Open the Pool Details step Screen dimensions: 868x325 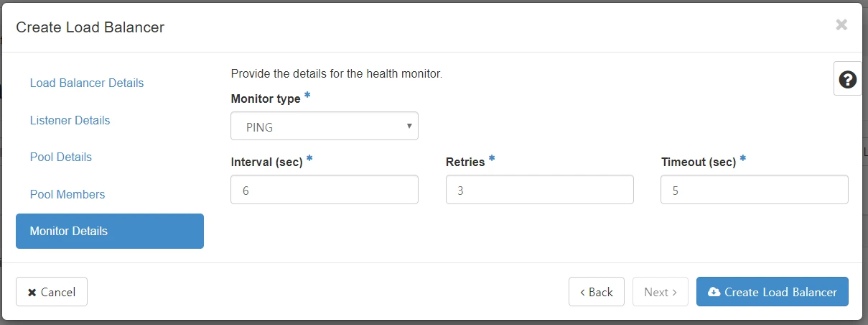(x=61, y=157)
